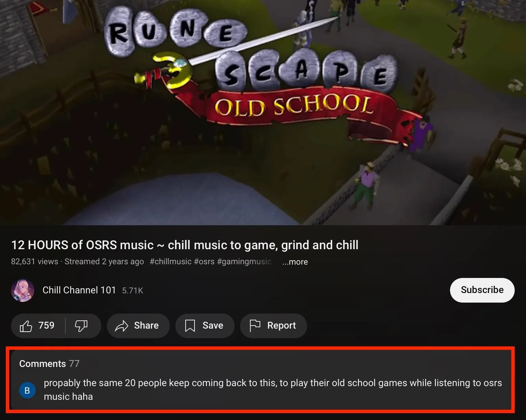Open the Comments 77 section

click(x=49, y=364)
